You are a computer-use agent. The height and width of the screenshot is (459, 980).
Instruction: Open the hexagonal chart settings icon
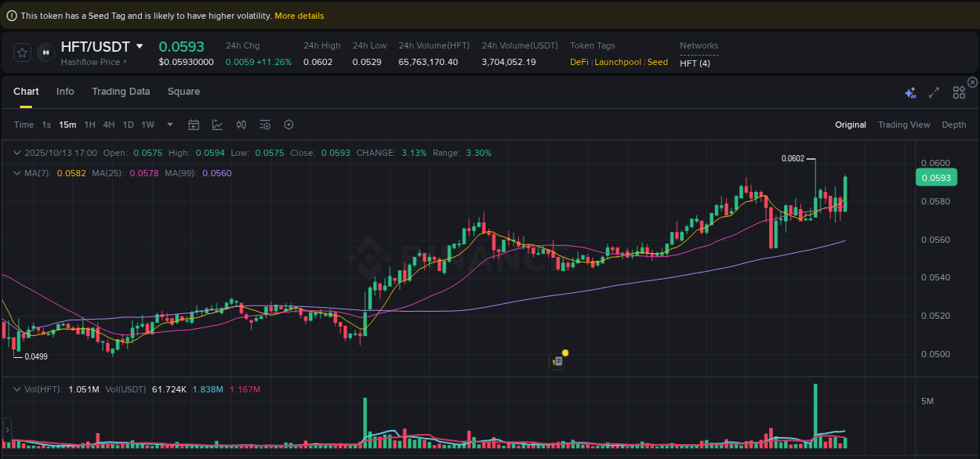coord(288,124)
